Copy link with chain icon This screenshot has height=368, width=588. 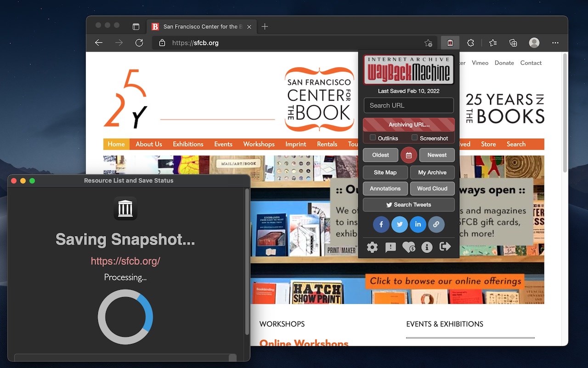[436, 224]
